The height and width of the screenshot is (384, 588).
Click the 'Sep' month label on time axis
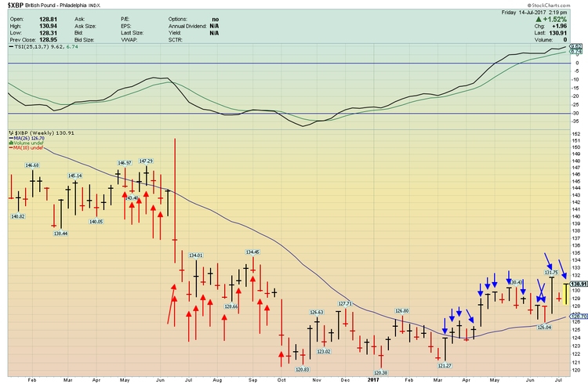[252, 380]
